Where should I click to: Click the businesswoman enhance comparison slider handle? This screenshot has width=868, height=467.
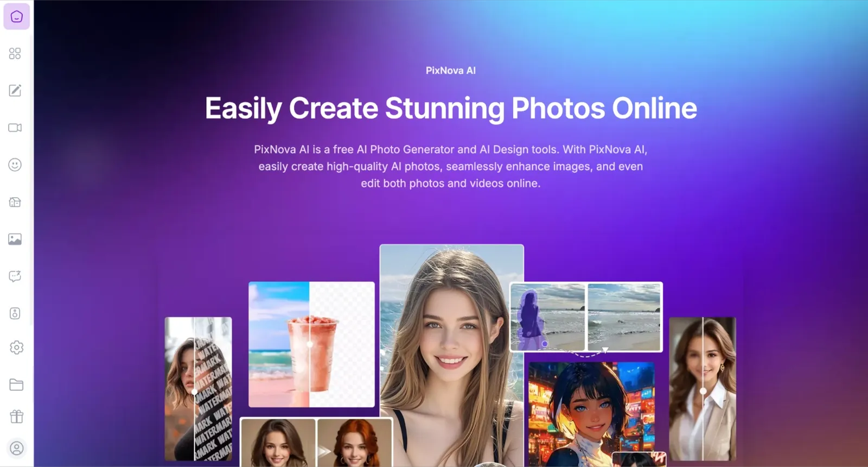[x=703, y=391]
